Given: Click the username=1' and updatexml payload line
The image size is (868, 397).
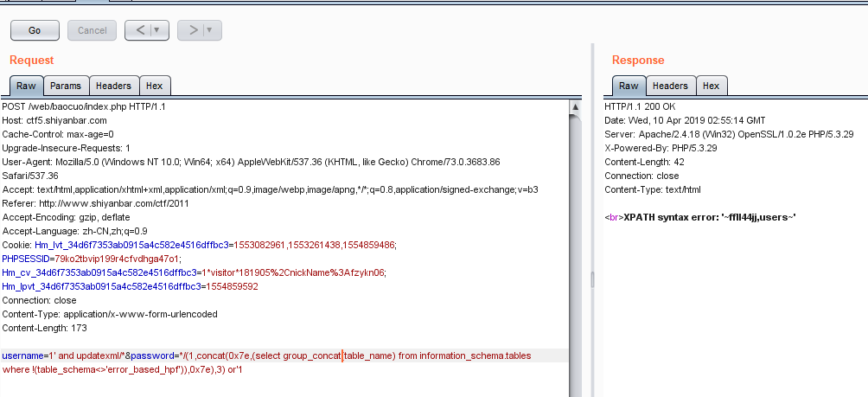Looking at the screenshot, I should click(x=266, y=355).
